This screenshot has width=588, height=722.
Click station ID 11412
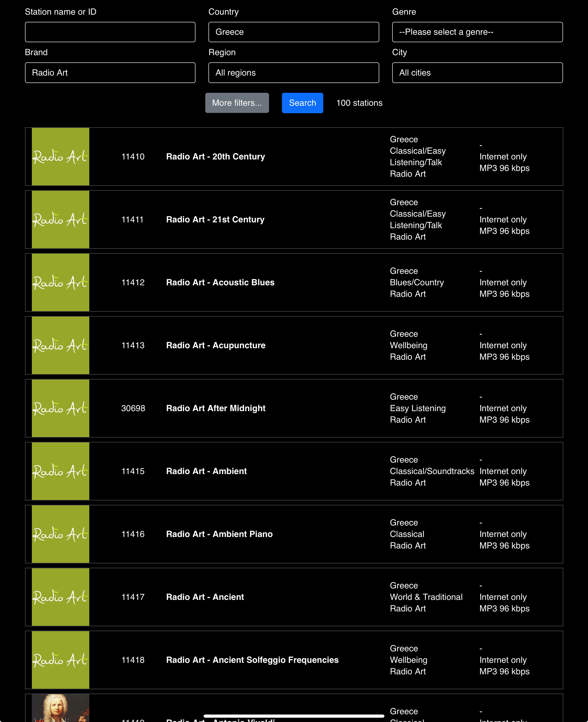click(x=133, y=282)
